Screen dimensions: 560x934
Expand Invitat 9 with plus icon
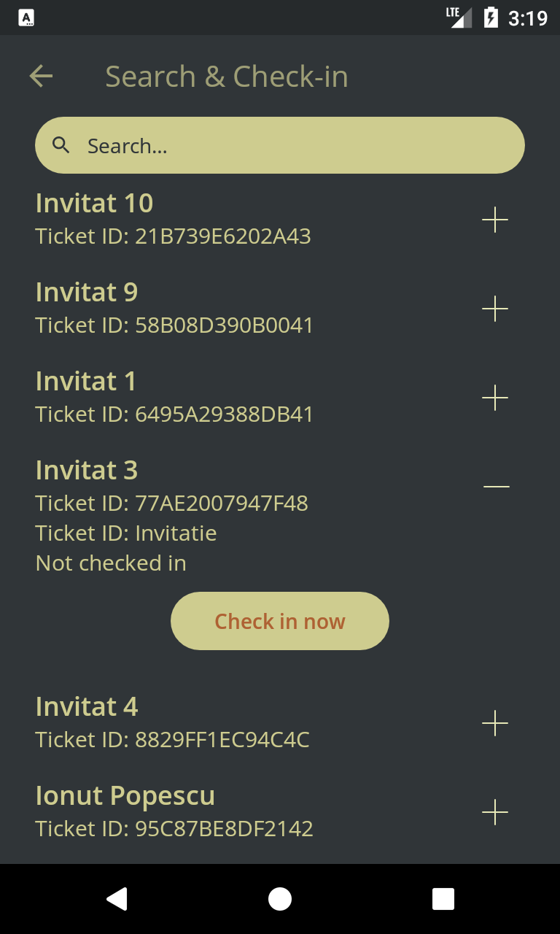tap(495, 309)
